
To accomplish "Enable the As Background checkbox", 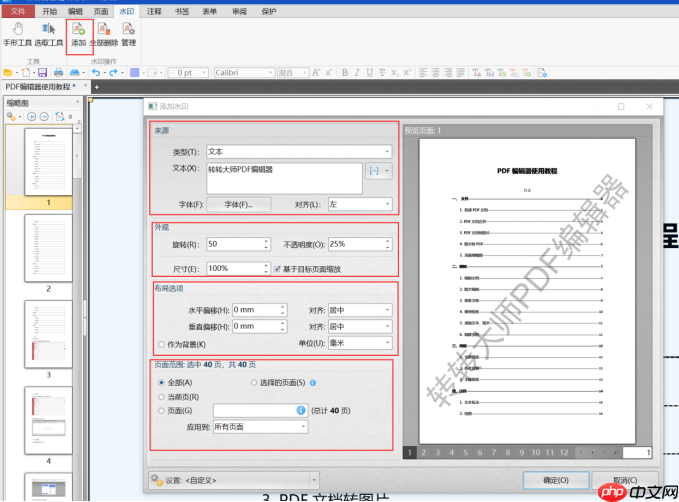I will pyautogui.click(x=162, y=344).
